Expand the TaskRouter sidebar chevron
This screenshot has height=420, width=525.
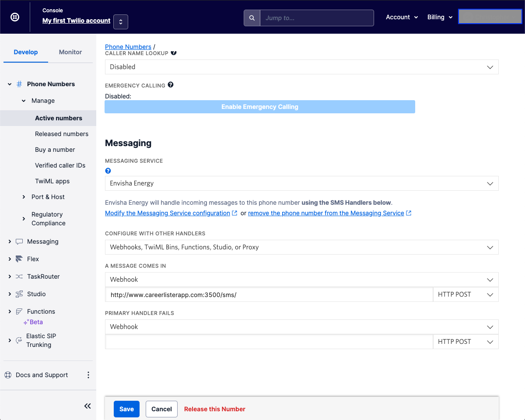click(10, 276)
